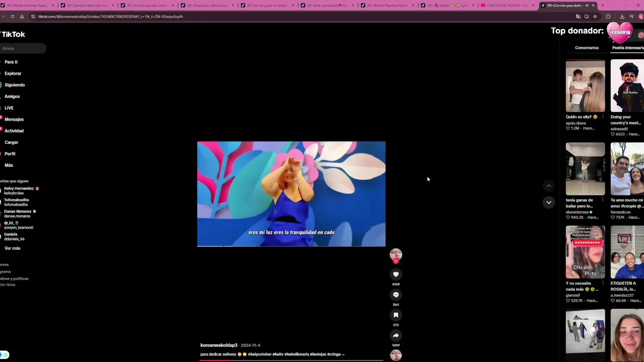Image resolution: width=644 pixels, height=362 pixels.
Task: Open apolo.ribera author link
Action: point(576,123)
